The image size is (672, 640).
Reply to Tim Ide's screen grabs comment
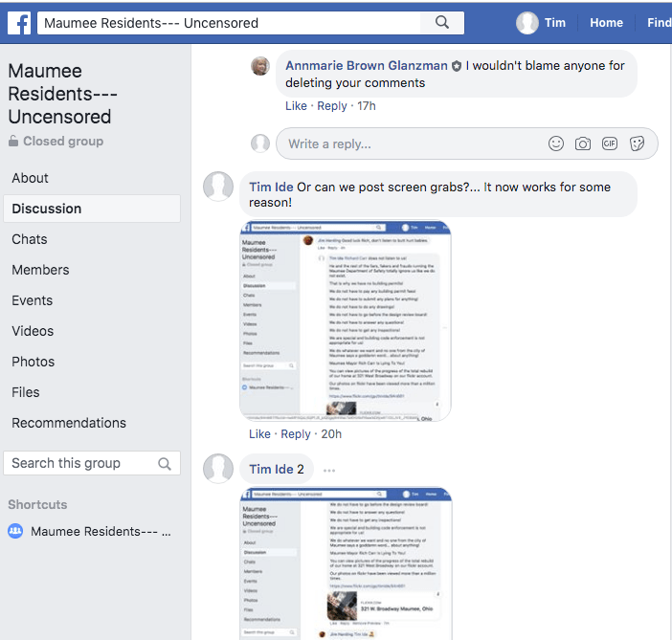click(296, 433)
